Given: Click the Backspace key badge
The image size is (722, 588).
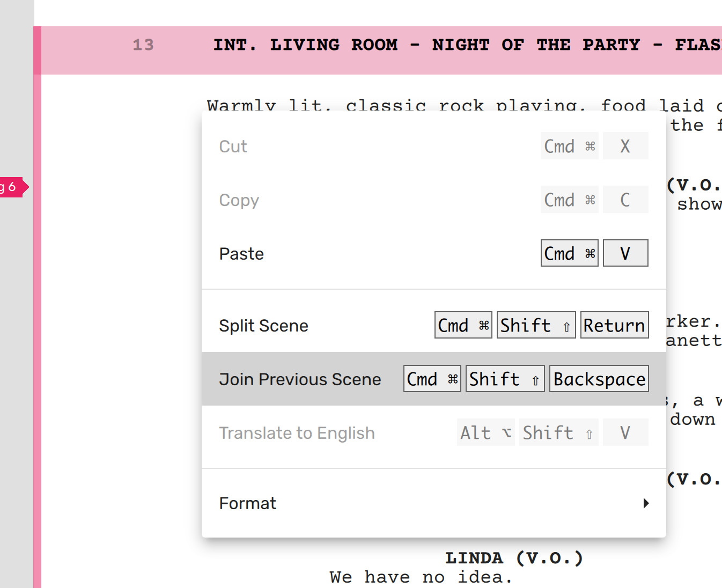Looking at the screenshot, I should pyautogui.click(x=599, y=379).
